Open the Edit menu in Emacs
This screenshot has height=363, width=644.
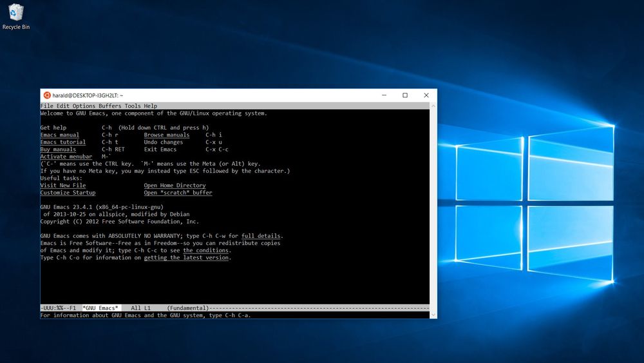click(x=63, y=106)
